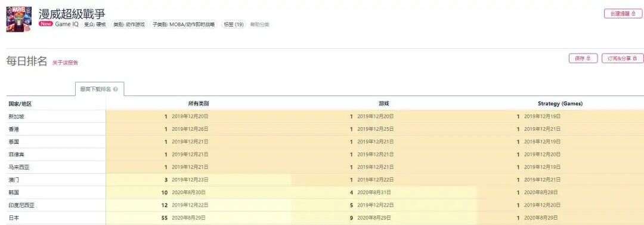Select the 泰国 row label
644x225 pixels.
14,141
